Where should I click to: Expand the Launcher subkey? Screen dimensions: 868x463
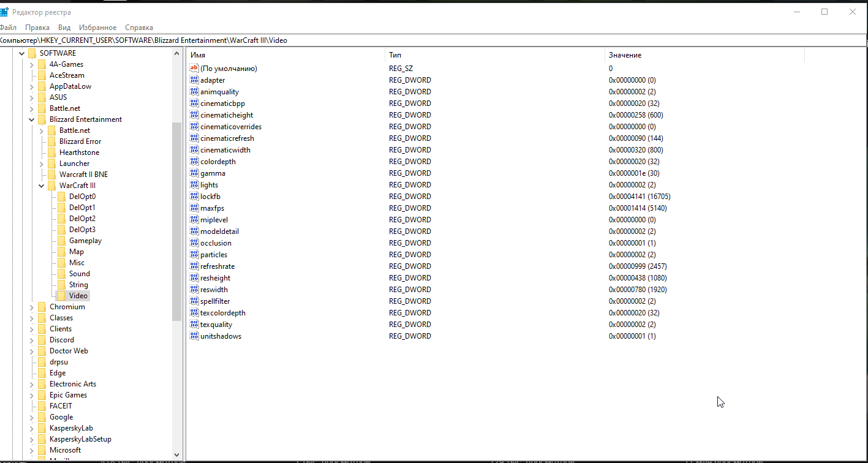click(42, 164)
